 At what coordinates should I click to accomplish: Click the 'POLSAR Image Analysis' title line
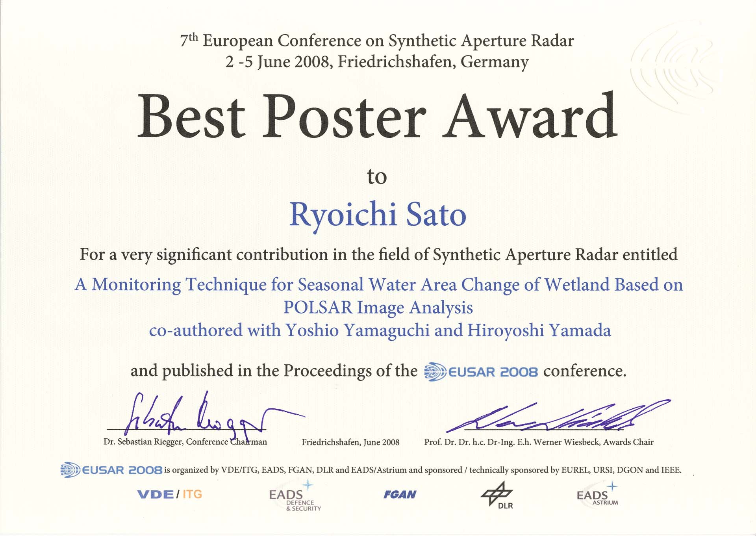(x=378, y=308)
